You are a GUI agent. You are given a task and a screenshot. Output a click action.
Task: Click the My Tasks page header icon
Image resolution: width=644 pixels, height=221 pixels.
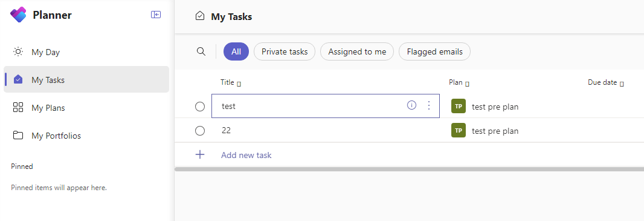199,16
